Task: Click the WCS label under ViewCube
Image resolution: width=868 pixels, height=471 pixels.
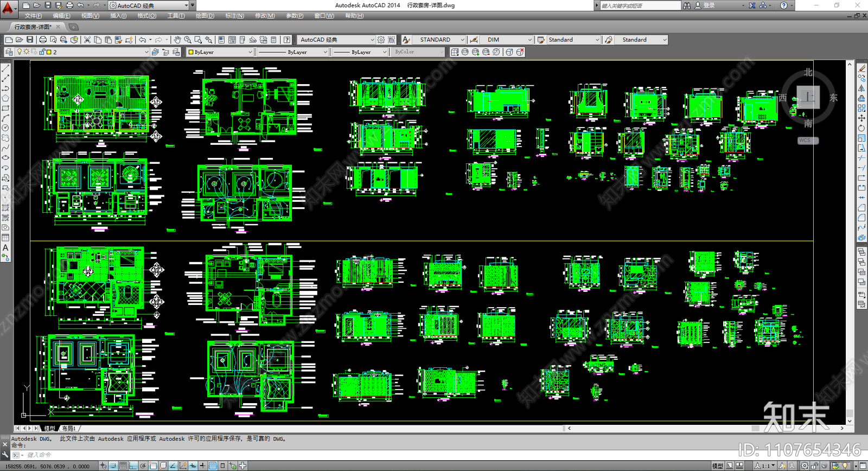Action: coord(805,141)
